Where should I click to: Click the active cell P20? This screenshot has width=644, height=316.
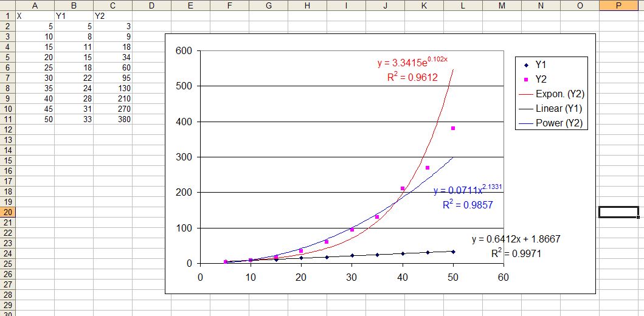(618, 212)
